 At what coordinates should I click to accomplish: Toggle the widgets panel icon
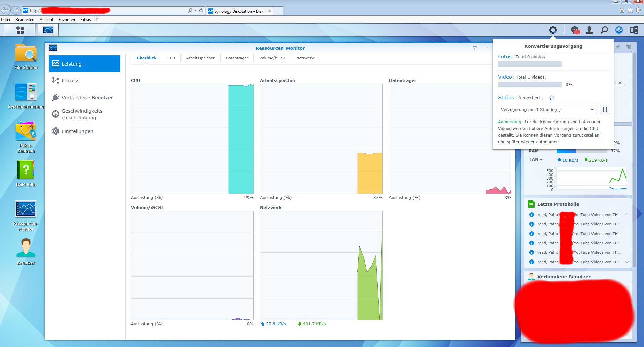634,30
